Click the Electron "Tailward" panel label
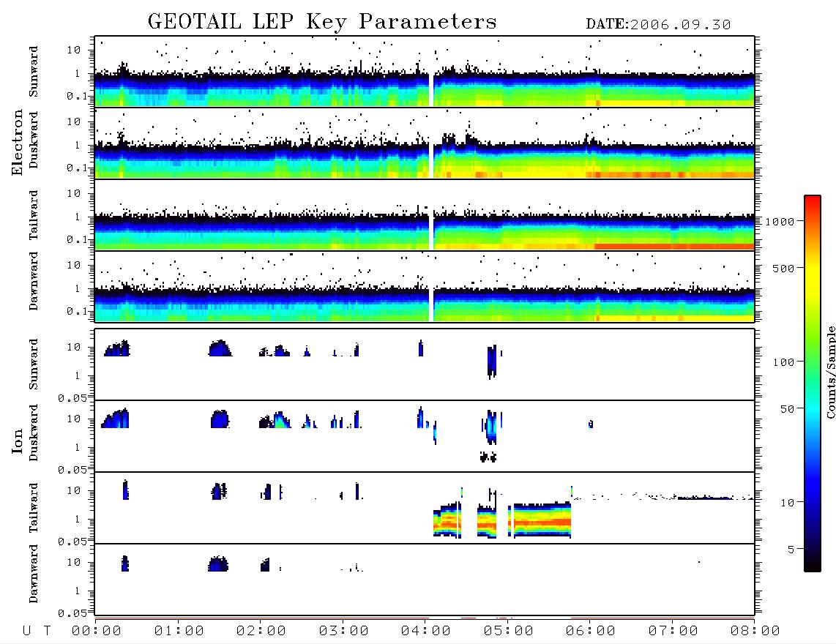Image resolution: width=836 pixels, height=644 pixels. [x=34, y=214]
